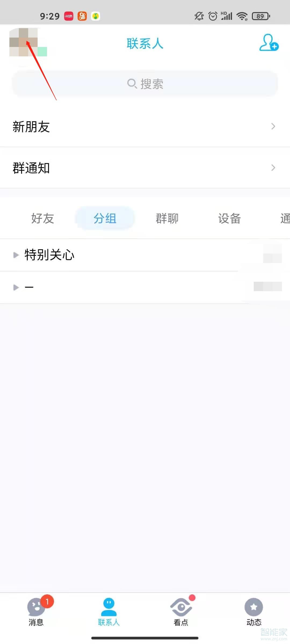Tap the add contact icon
The image size is (290, 644).
tap(269, 42)
